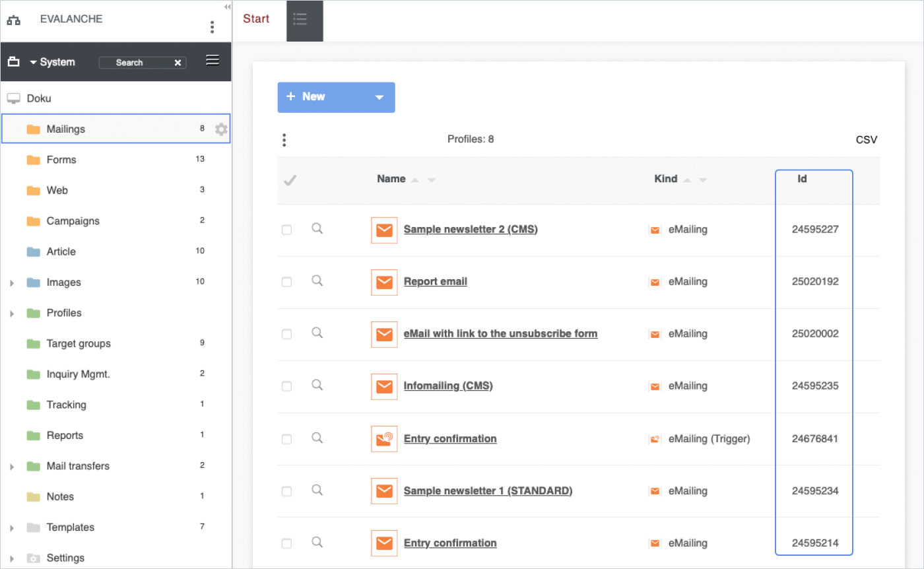Open the Report email link
The height and width of the screenshot is (569, 924).
[x=436, y=282]
